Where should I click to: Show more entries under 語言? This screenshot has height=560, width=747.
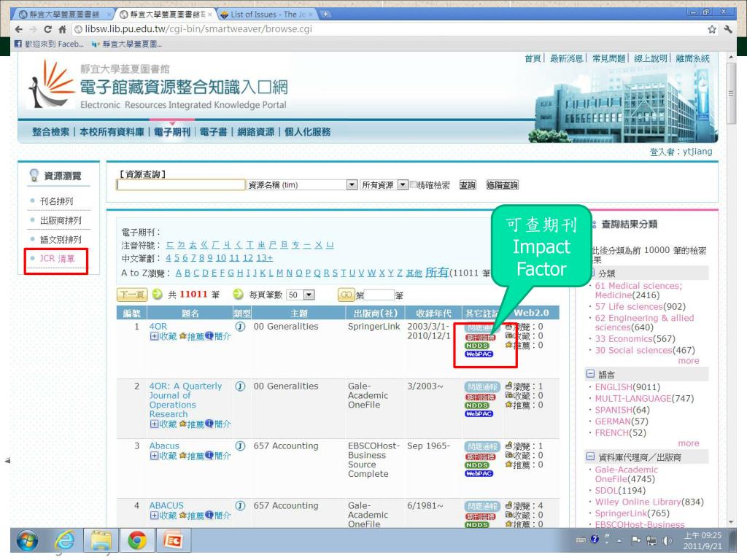pos(689,443)
